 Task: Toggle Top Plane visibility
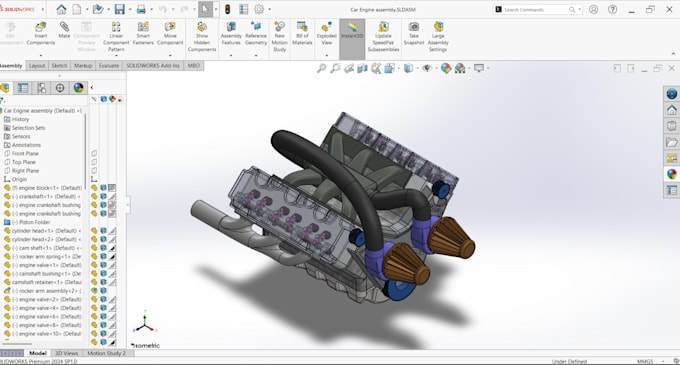tap(94, 162)
